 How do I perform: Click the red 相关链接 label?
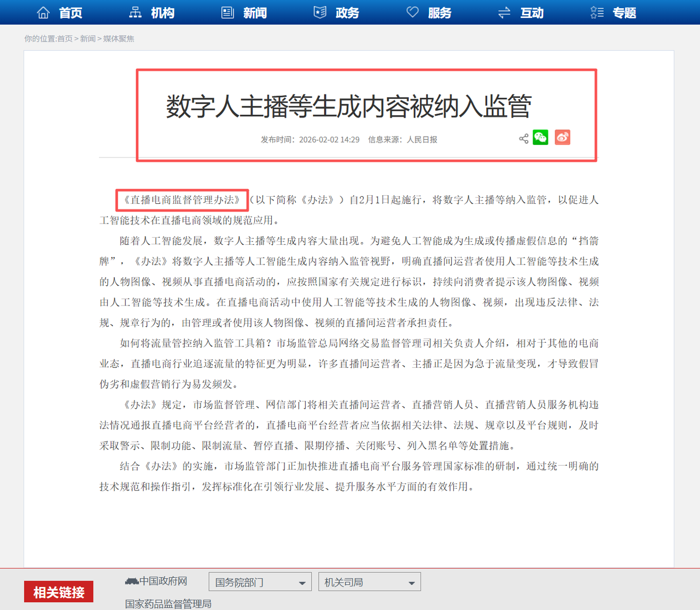click(59, 592)
